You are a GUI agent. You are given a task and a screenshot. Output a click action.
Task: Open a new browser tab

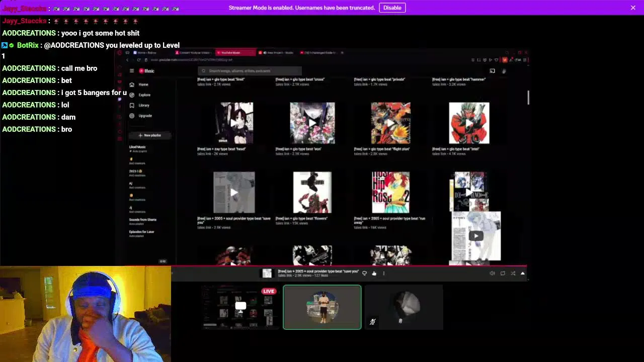click(x=343, y=52)
